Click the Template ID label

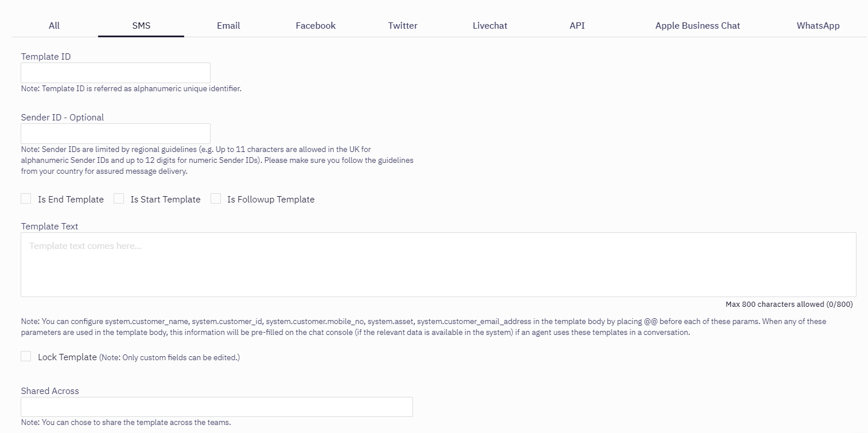click(46, 57)
